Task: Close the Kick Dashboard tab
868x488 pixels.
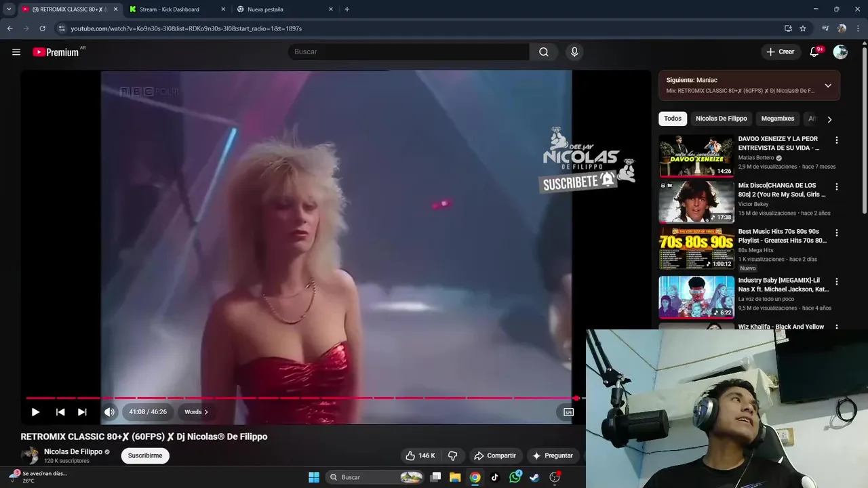Action: click(223, 9)
